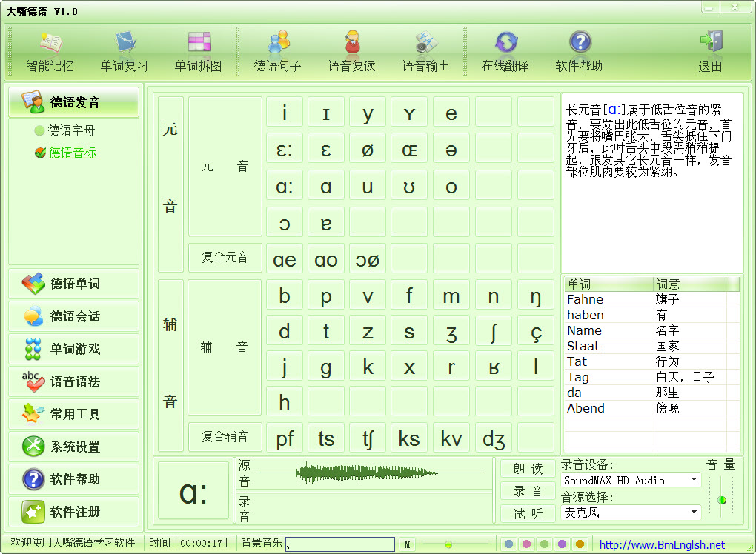
Task: Expand the 录音设备 SoundMAX HD Audio dropdown
Action: pos(694,480)
